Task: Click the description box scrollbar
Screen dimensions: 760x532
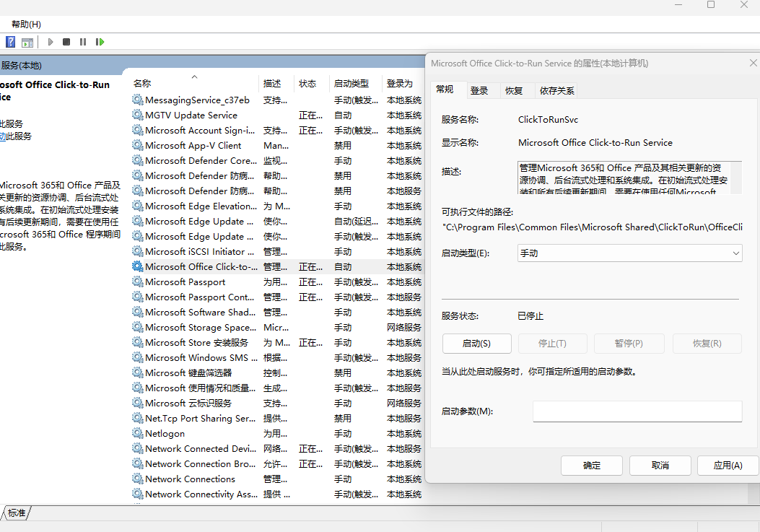Action: pos(735,178)
